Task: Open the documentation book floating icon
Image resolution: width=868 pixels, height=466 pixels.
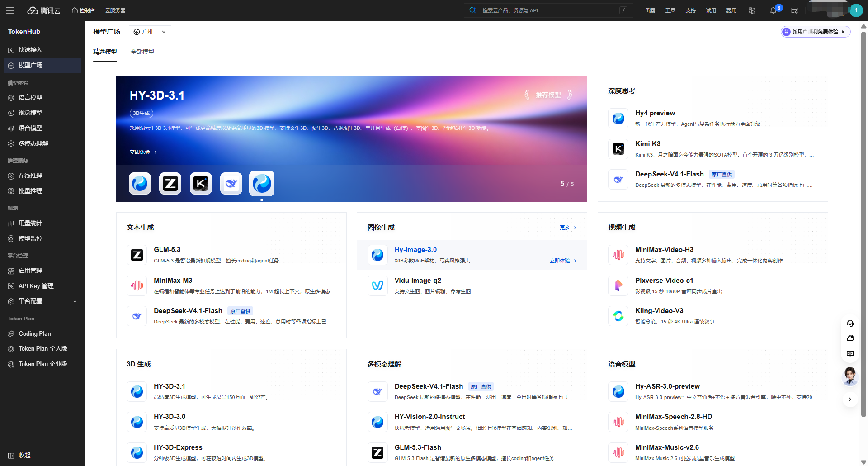Action: [850, 353]
